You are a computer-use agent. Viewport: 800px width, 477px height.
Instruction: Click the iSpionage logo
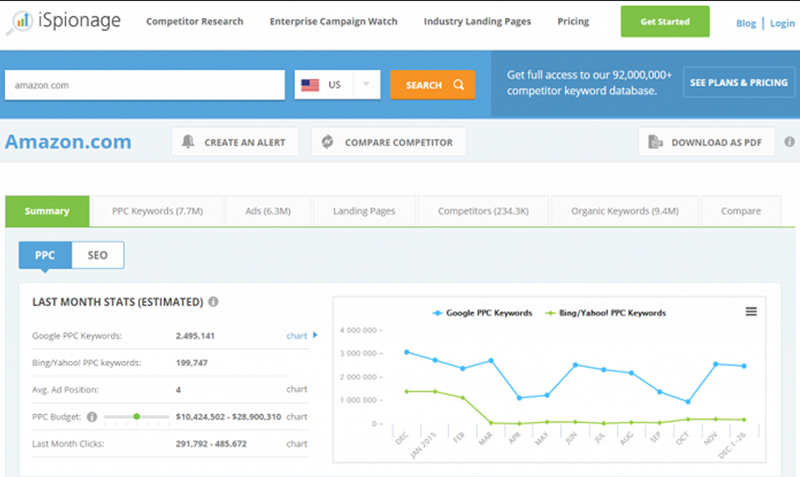click(64, 21)
